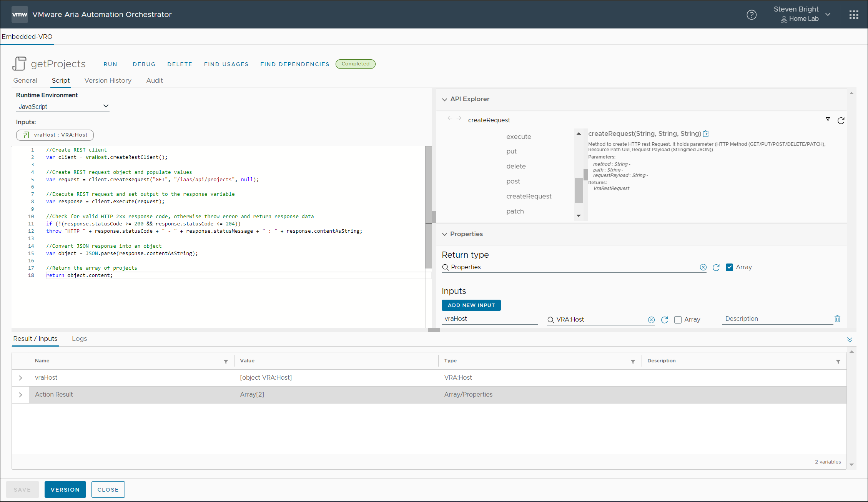Open the VMware services grid icon

coord(854,15)
